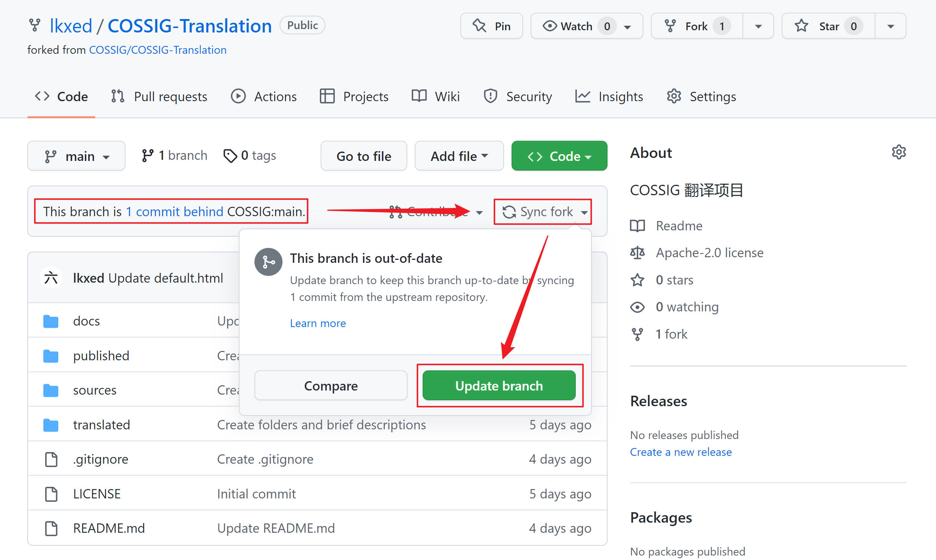
Task: Open the docs folder
Action: [86, 321]
